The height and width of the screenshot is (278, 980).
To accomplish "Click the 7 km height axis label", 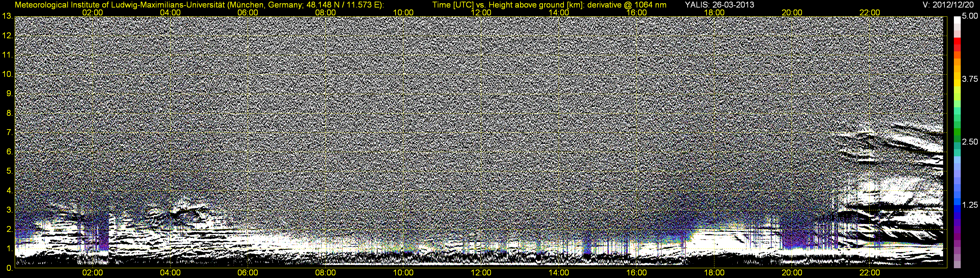I will click(9, 132).
